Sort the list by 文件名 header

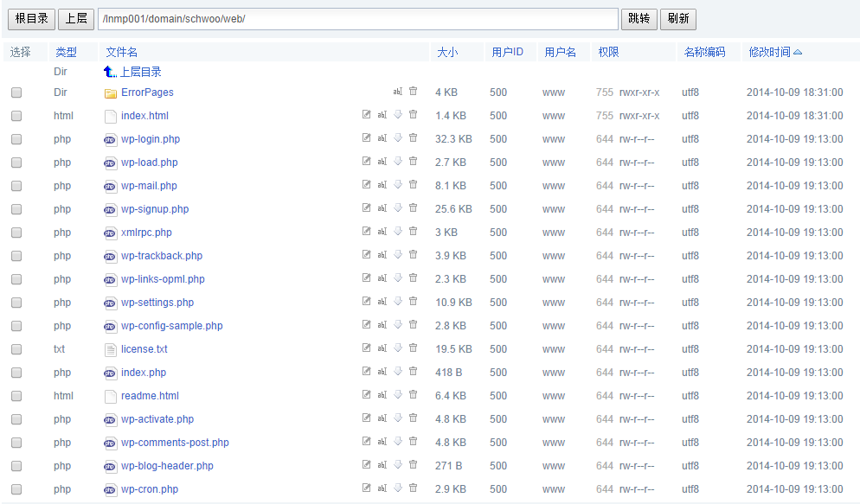click(x=122, y=52)
